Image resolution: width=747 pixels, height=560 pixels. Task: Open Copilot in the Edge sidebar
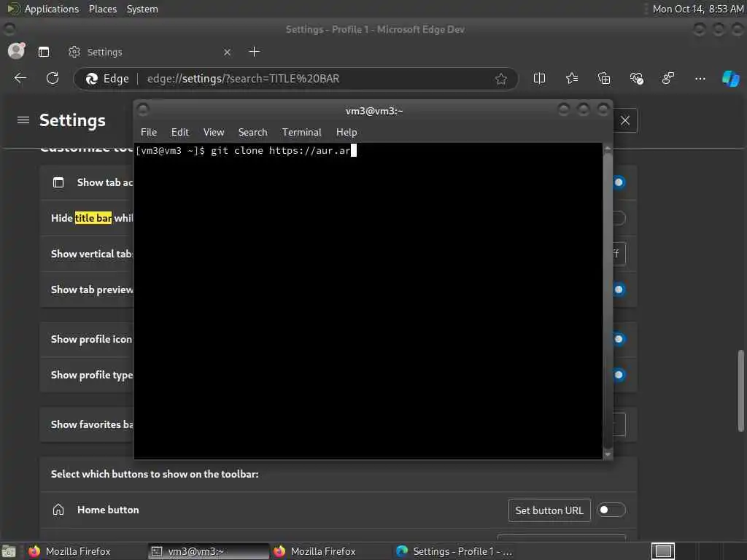(731, 79)
